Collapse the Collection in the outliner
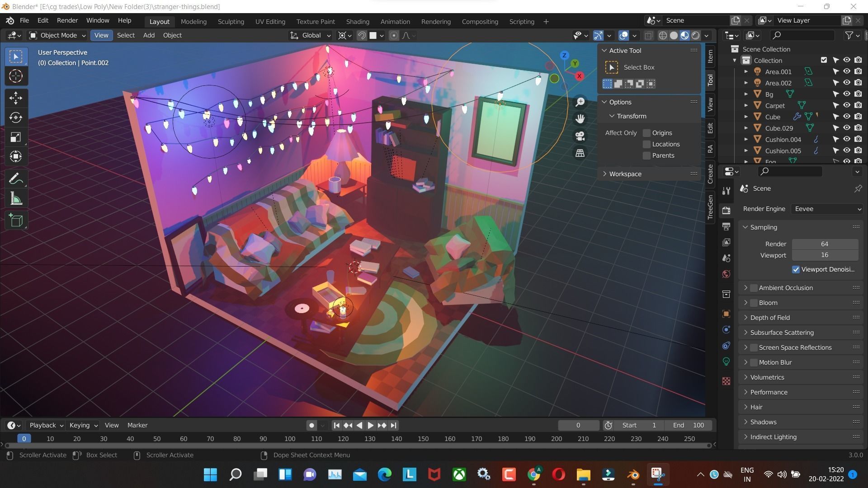868x488 pixels. click(x=735, y=60)
